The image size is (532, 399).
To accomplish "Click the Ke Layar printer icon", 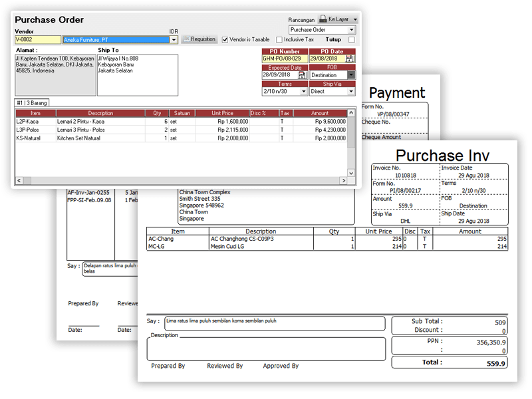I will (323, 19).
